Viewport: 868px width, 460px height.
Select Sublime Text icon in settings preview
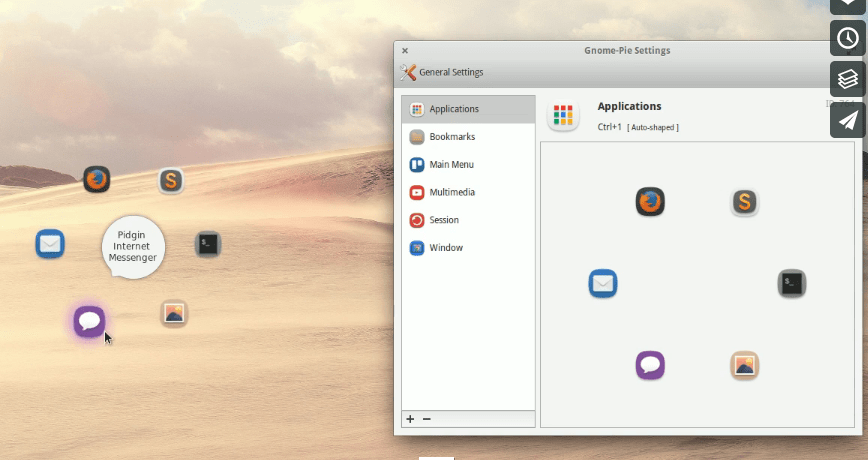click(745, 201)
